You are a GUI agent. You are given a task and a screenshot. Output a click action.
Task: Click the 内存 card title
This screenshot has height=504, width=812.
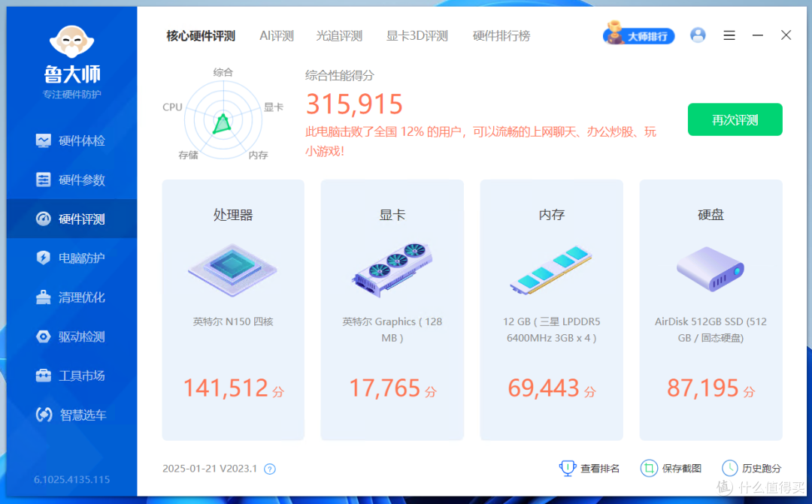coord(552,215)
